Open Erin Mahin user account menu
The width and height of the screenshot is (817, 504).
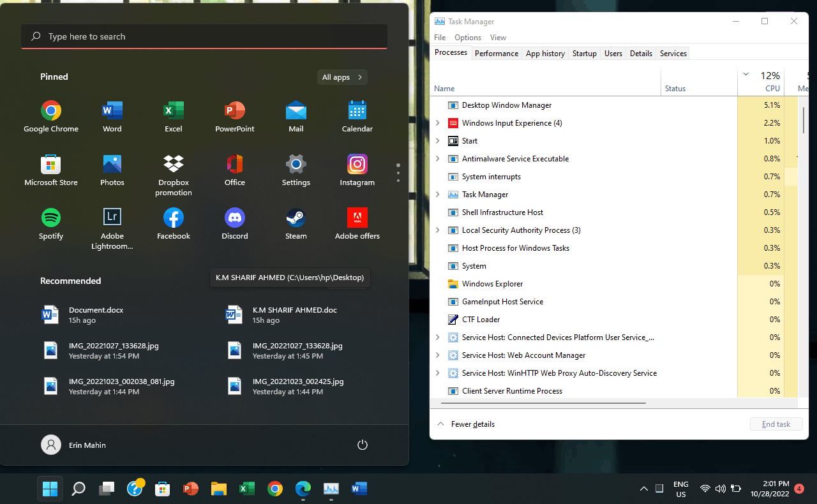click(x=73, y=445)
